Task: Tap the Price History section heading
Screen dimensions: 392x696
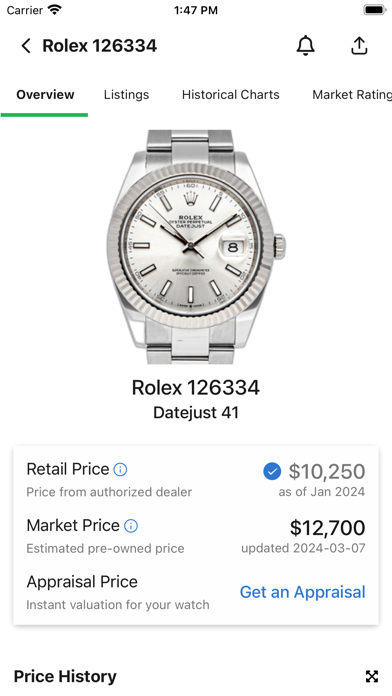Action: tap(65, 676)
